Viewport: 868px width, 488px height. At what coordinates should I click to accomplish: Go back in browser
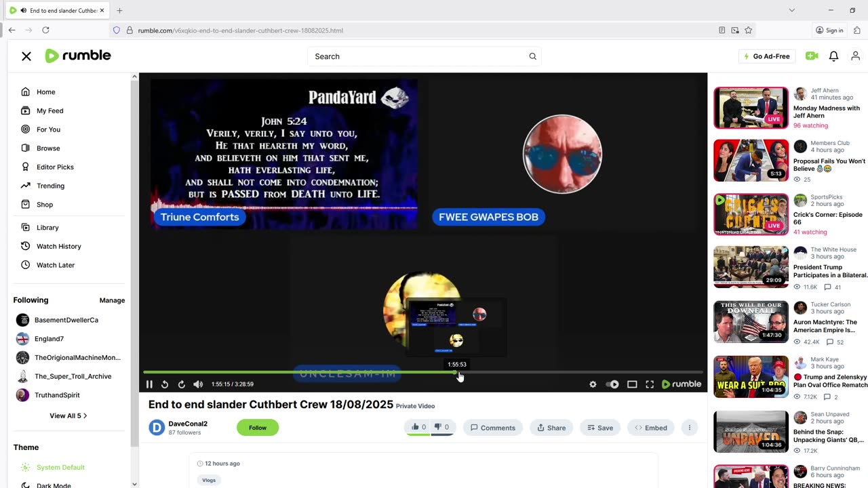tap(12, 30)
